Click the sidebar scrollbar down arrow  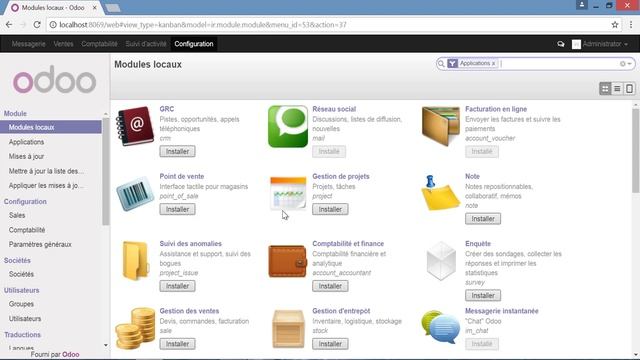click(x=106, y=345)
